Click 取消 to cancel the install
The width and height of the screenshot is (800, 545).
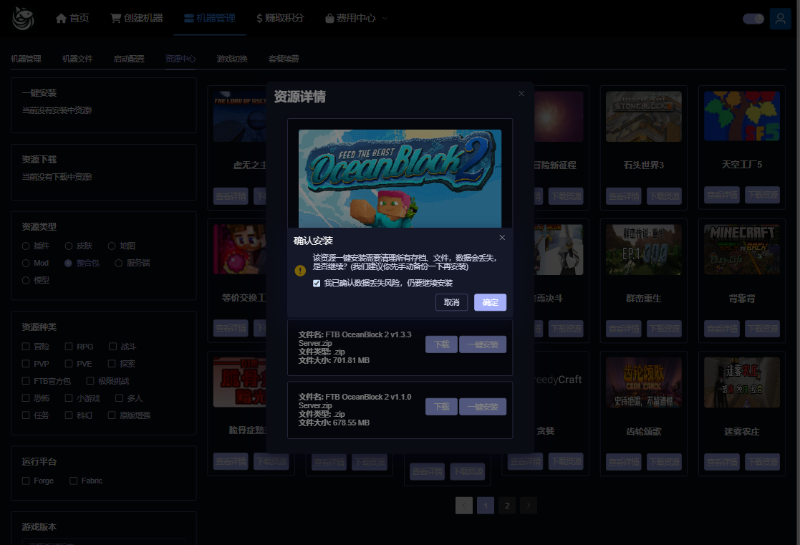point(452,302)
